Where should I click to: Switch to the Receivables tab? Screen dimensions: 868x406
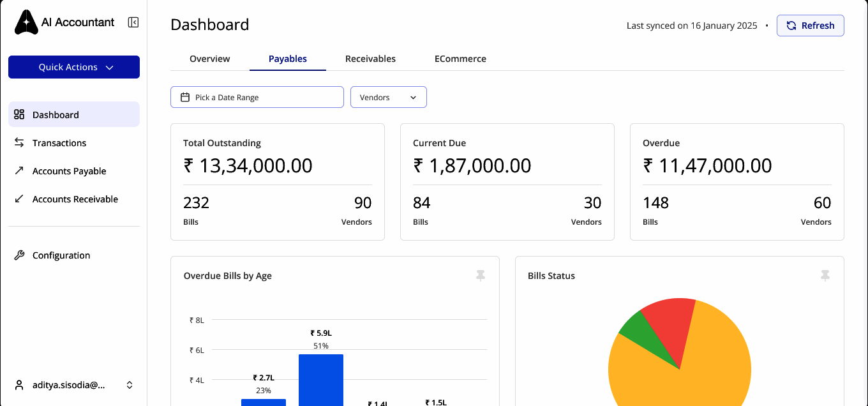point(370,58)
